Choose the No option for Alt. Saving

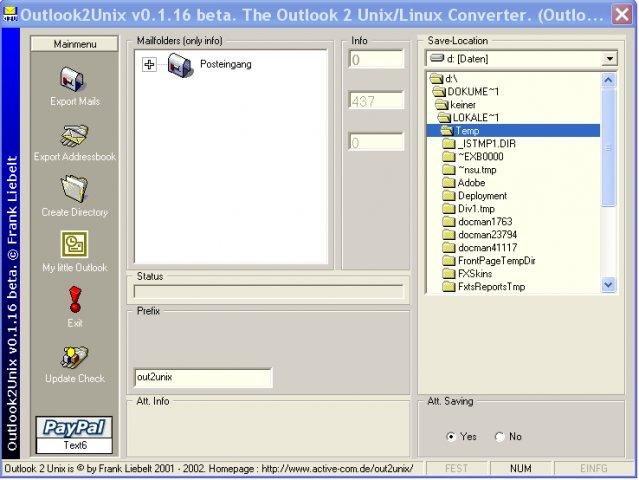click(x=500, y=437)
